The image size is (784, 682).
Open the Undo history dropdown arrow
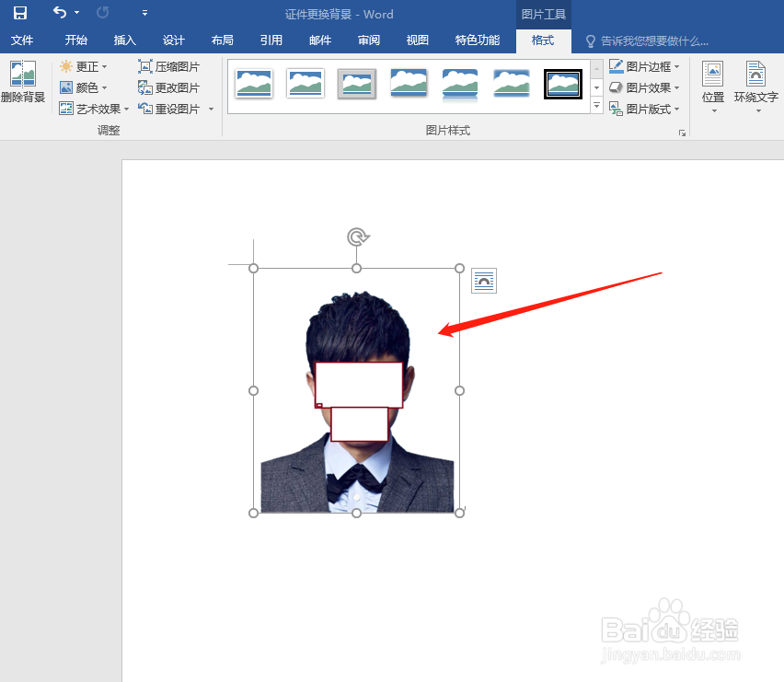(77, 13)
